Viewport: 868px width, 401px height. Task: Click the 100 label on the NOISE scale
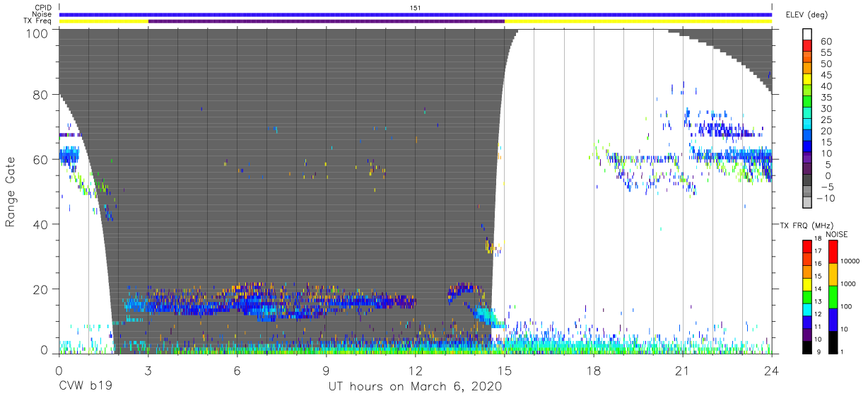point(848,306)
